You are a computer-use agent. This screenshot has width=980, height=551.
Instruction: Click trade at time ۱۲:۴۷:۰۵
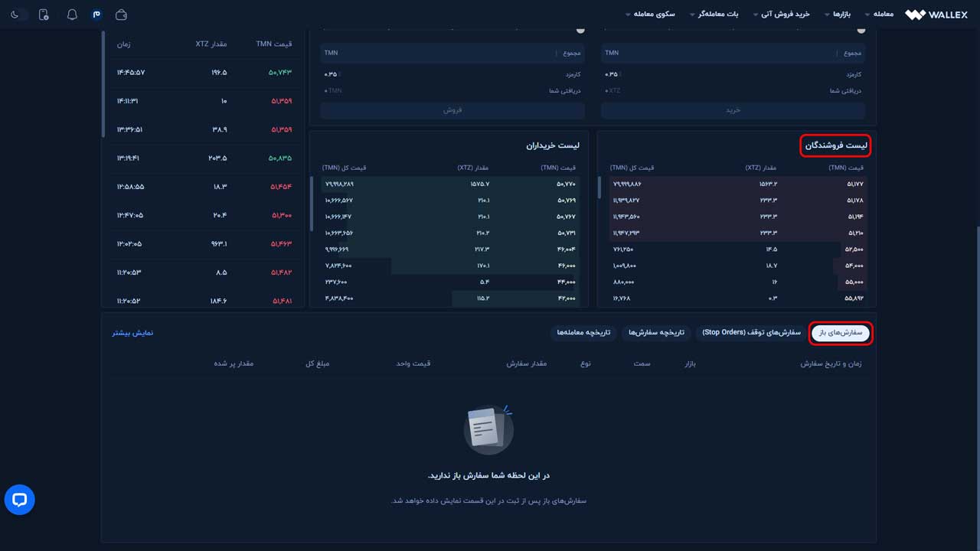[x=204, y=216]
